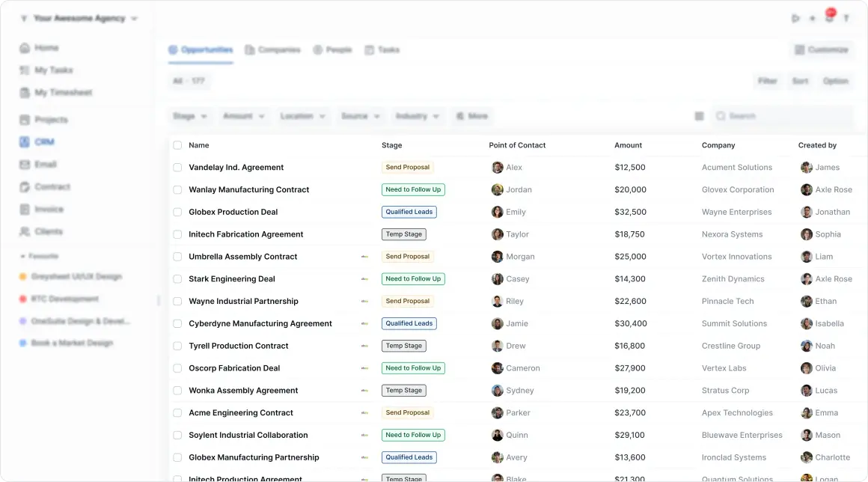Switch to the People tab
Viewport: 868px width, 482px height.
332,50
